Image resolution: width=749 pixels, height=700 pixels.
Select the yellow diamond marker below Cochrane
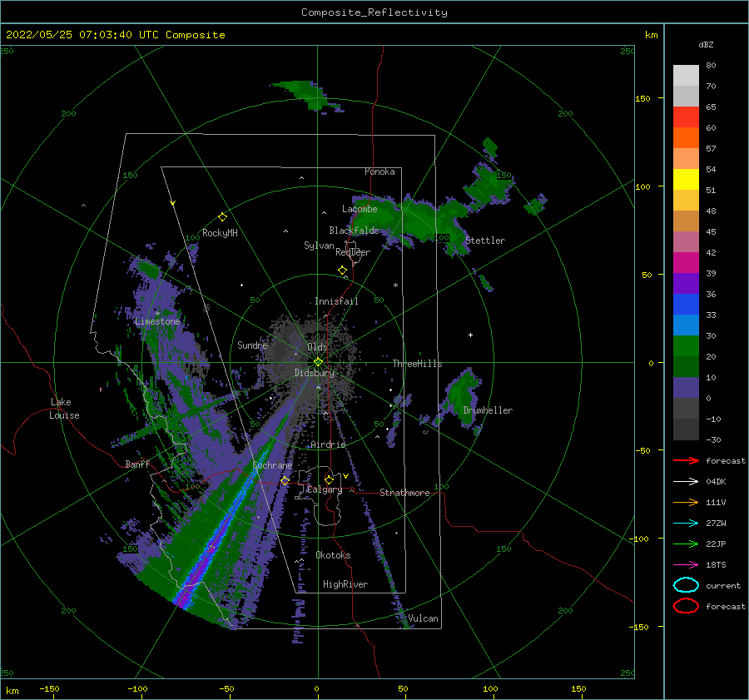pyautogui.click(x=285, y=481)
